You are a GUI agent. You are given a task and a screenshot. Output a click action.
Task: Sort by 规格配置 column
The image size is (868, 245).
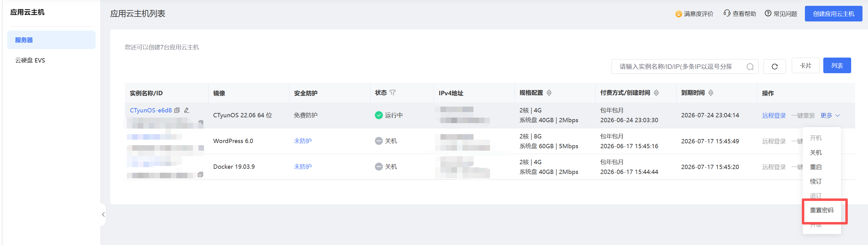549,93
